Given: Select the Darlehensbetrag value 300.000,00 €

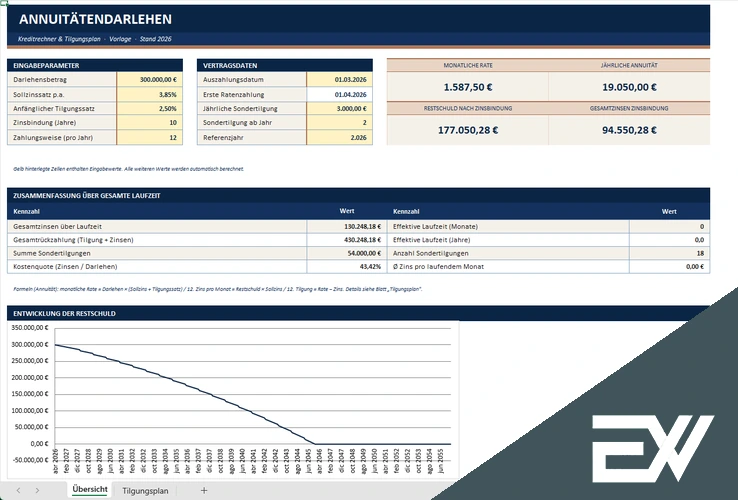Looking at the screenshot, I should coord(150,80).
